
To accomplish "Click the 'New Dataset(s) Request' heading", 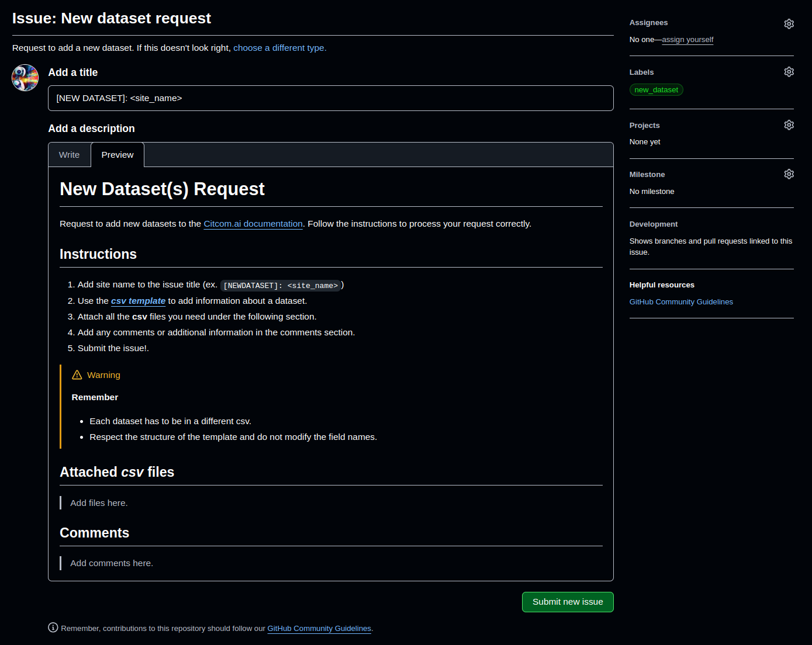I will point(162,189).
